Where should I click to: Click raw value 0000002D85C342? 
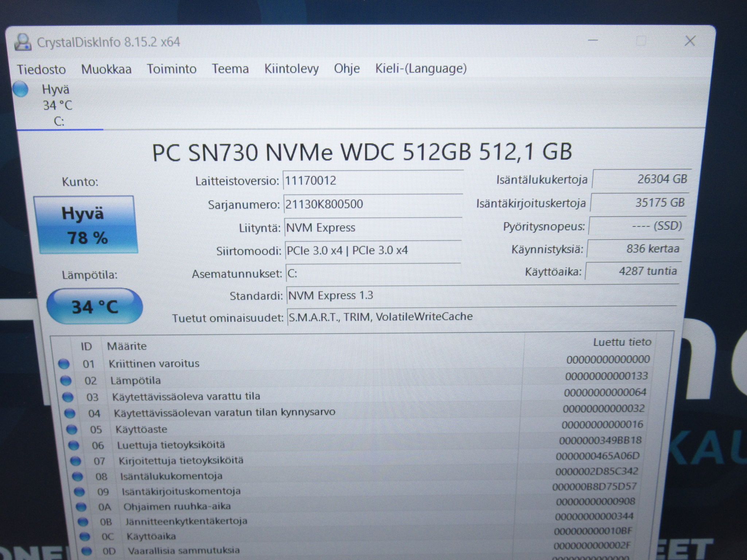(597, 471)
